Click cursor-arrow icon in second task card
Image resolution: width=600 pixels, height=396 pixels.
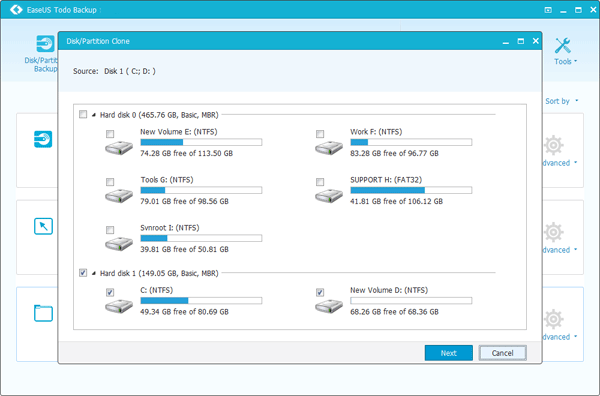click(x=43, y=226)
